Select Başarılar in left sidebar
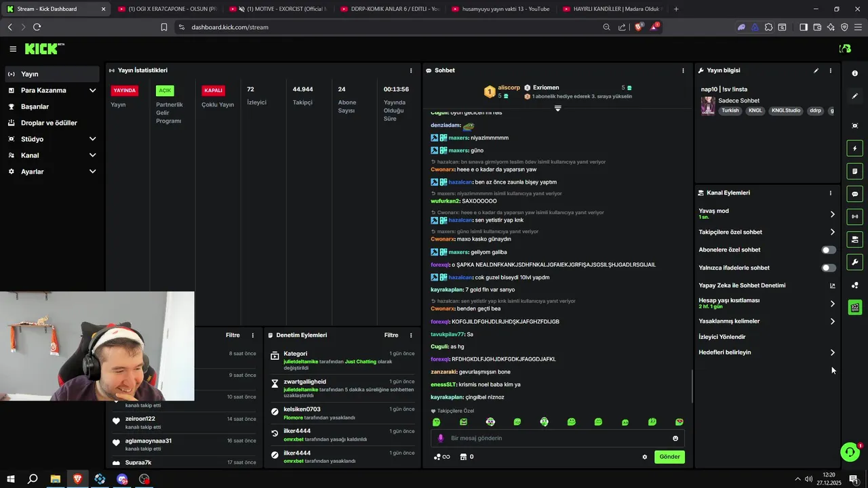The image size is (868, 488). tap(52, 106)
